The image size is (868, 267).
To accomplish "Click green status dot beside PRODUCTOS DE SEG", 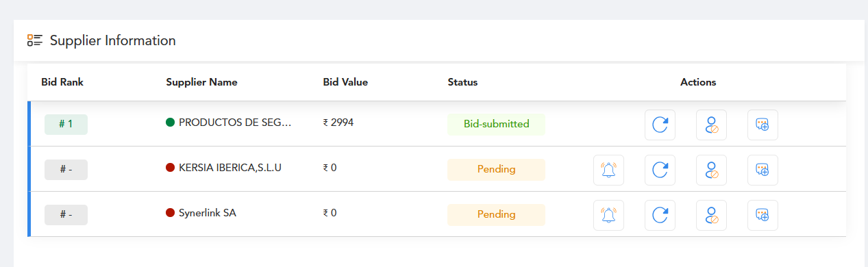I will click(x=171, y=123).
